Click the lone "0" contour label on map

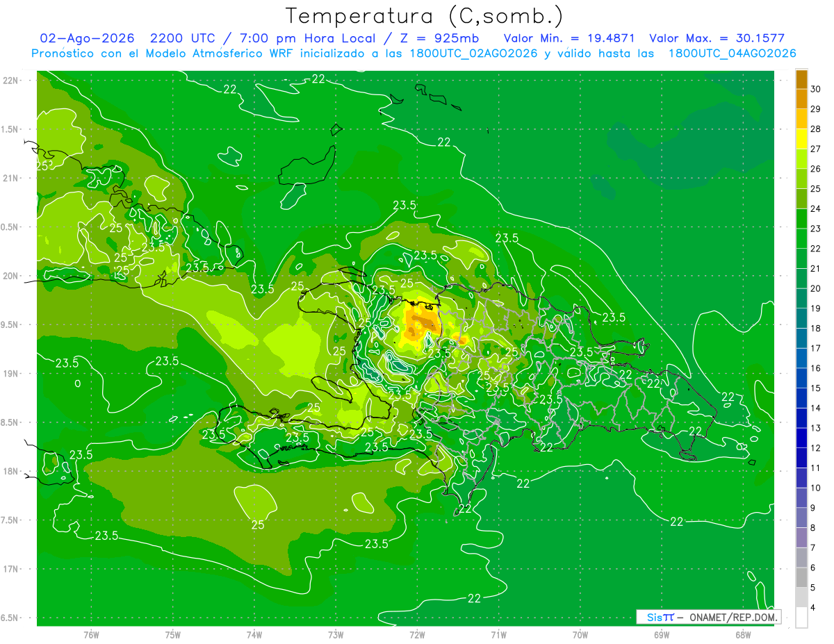coord(78,383)
